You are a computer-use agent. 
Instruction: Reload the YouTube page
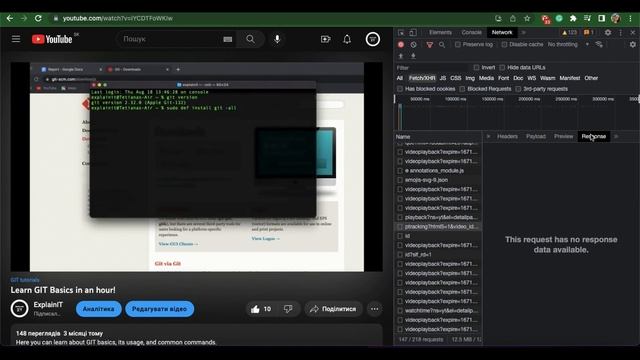coord(38,18)
